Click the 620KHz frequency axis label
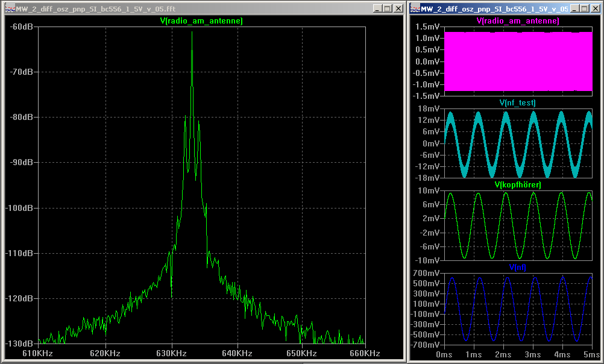The image size is (604, 364). [105, 353]
